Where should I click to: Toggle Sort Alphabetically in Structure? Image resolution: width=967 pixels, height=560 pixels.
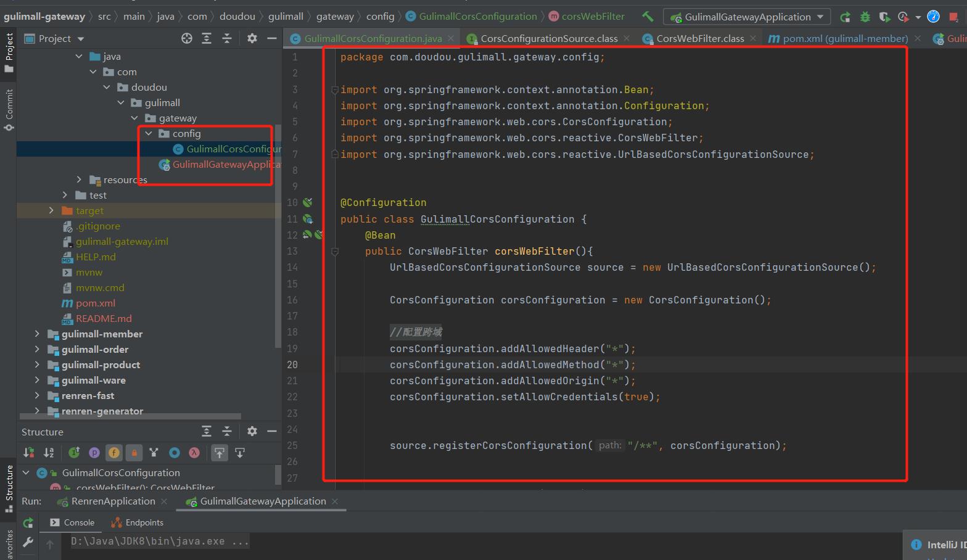(49, 453)
